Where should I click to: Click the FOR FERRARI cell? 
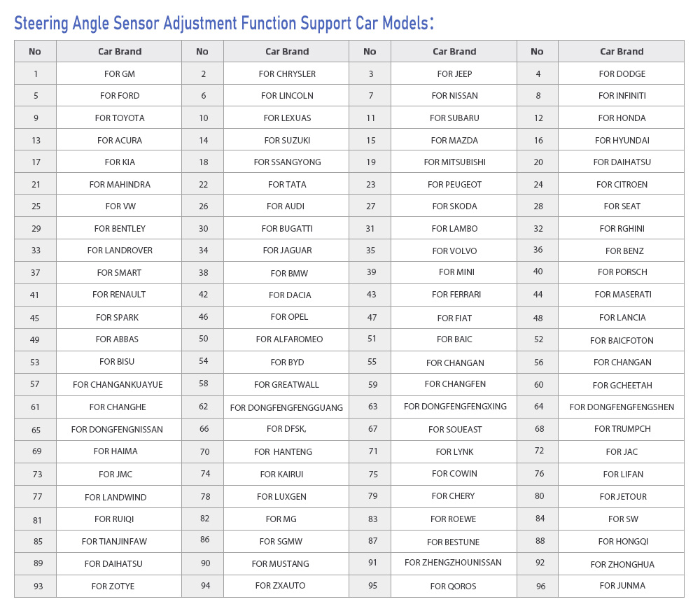454,295
